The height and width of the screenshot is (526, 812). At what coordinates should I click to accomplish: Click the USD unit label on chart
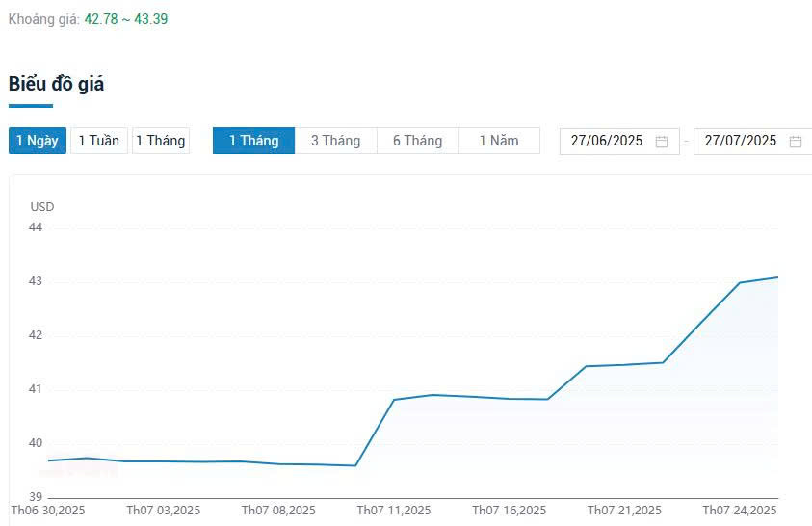(42, 206)
